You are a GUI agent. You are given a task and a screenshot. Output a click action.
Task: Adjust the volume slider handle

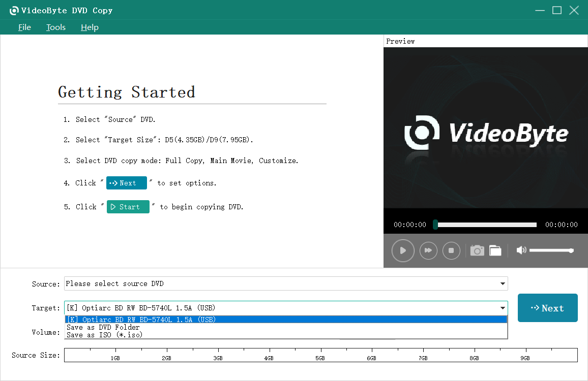pyautogui.click(x=571, y=250)
